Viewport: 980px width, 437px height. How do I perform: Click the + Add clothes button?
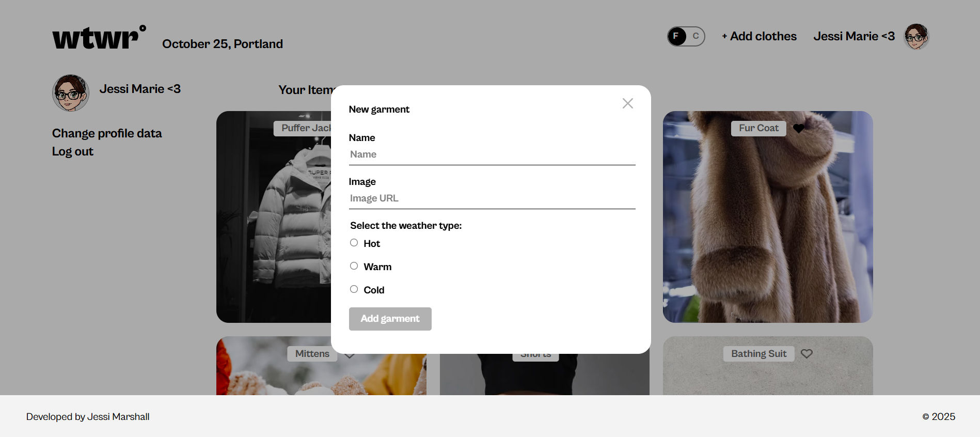coord(759,36)
